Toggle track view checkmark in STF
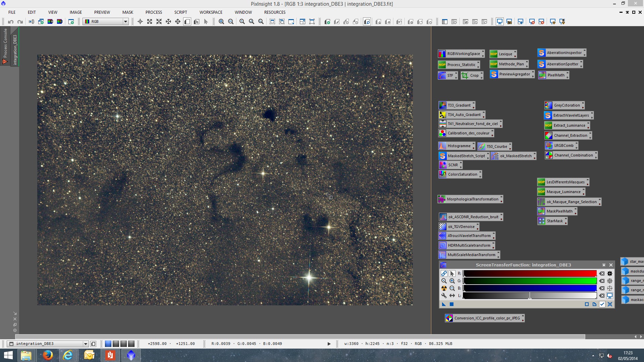644x362 pixels. (602, 304)
